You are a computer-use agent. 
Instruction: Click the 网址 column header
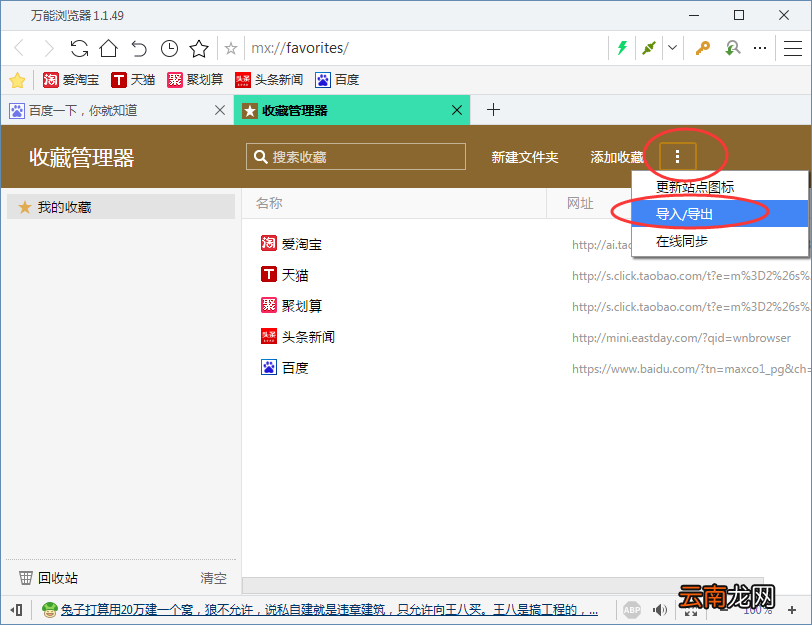[580, 203]
